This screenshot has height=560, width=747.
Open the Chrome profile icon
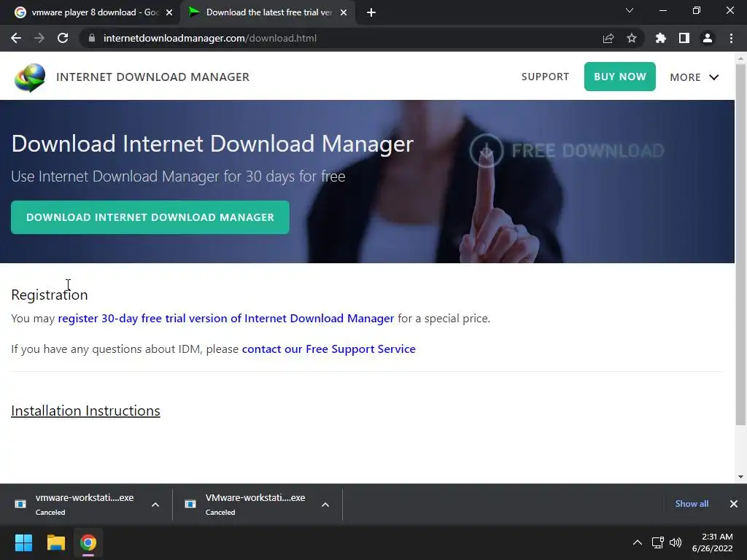point(708,38)
